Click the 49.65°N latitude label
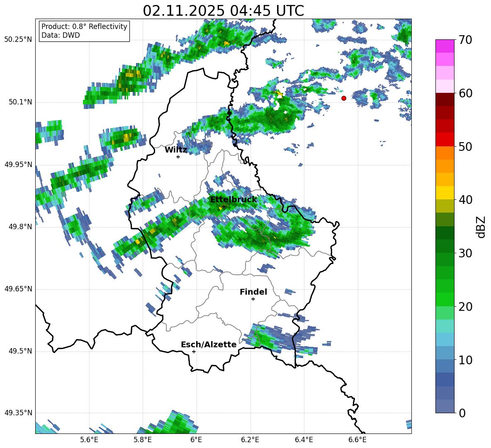Screen dimensions: 491x448 tap(18, 289)
